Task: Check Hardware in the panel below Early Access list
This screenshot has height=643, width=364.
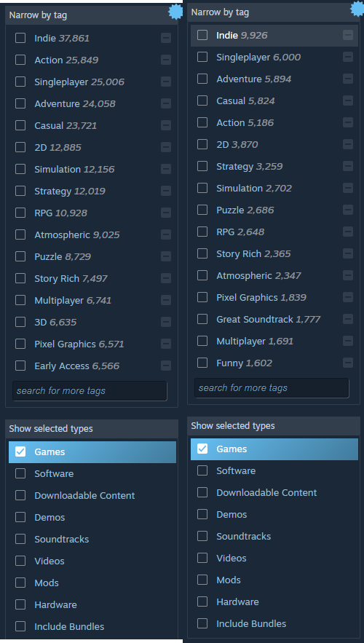Action: click(20, 605)
